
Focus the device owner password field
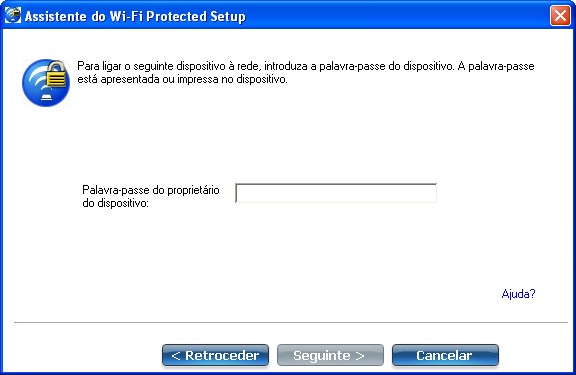click(x=336, y=193)
